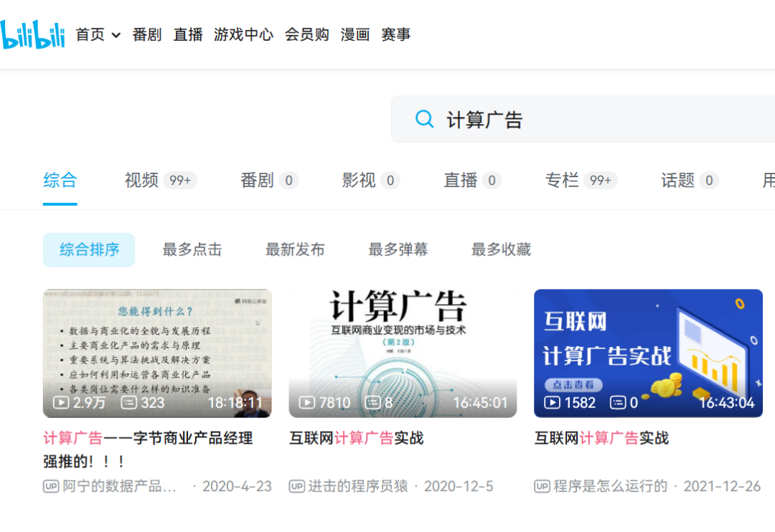The image size is (775, 532).
Task: Click the play count icon beside 1582
Action: tap(552, 402)
